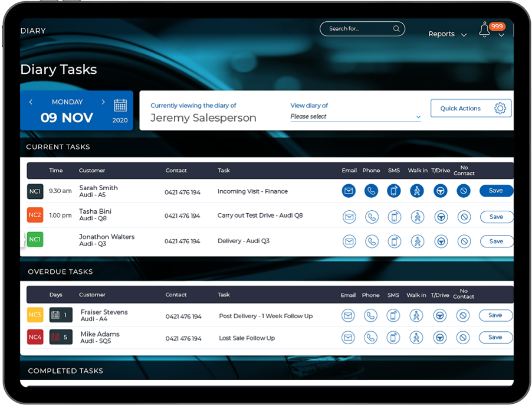Click the search magnifier icon
The width and height of the screenshot is (532, 405).
point(396,28)
